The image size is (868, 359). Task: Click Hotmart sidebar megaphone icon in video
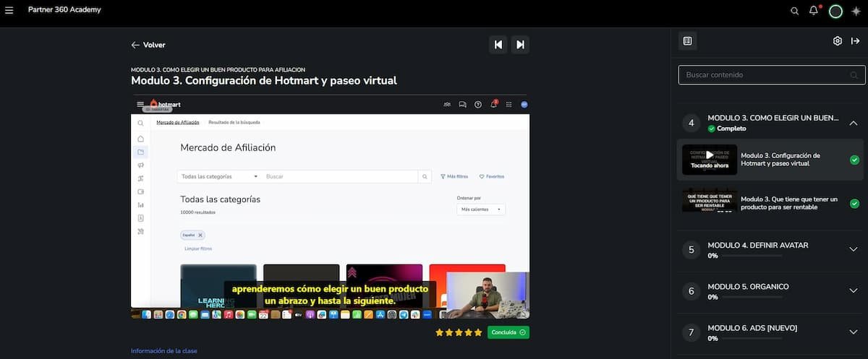tap(140, 165)
